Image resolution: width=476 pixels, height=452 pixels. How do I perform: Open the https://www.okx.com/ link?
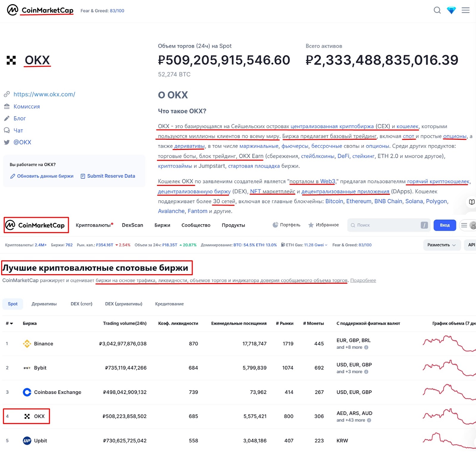(x=44, y=94)
